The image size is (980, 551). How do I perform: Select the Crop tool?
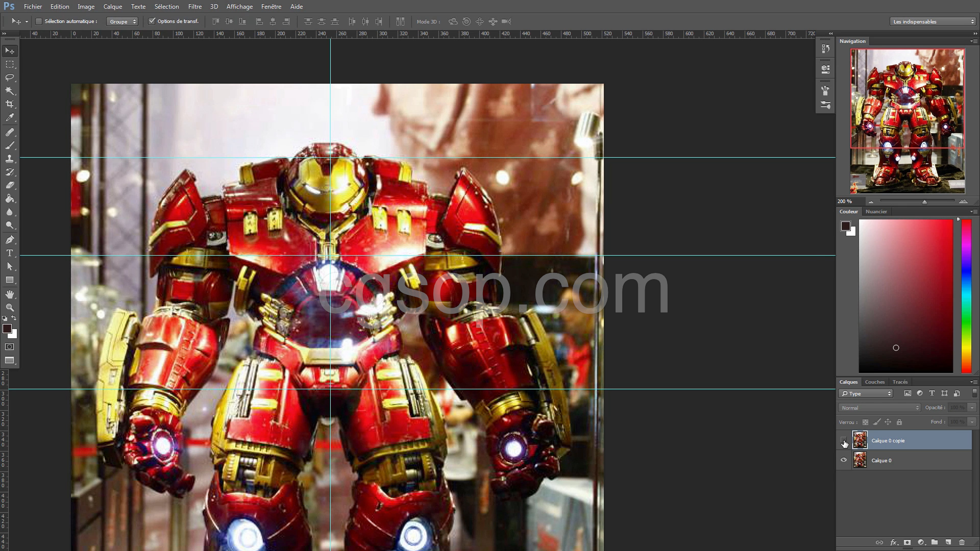[10, 104]
